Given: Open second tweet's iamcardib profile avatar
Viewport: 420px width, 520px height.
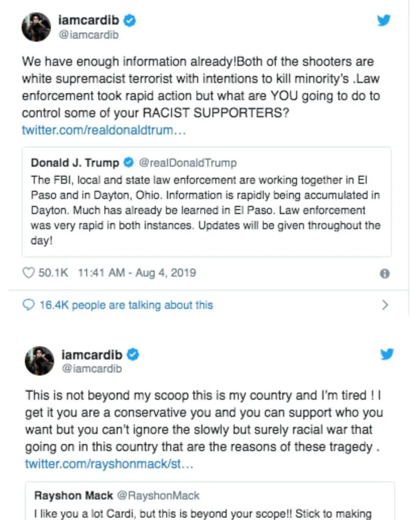Looking at the screenshot, I should [39, 360].
